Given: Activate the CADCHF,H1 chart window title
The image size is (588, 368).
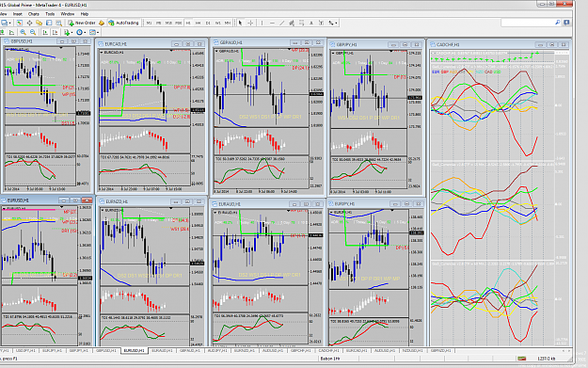Looking at the screenshot, I should [448, 44].
